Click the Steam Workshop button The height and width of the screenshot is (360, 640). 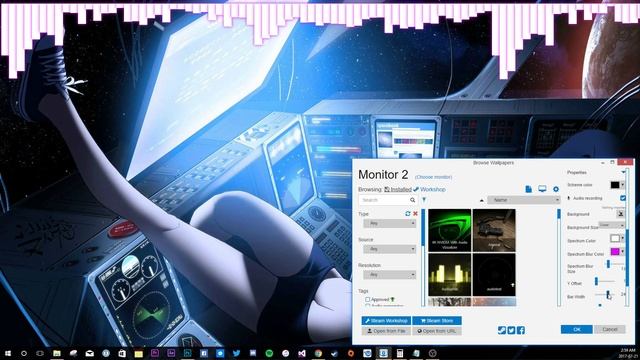click(387, 321)
